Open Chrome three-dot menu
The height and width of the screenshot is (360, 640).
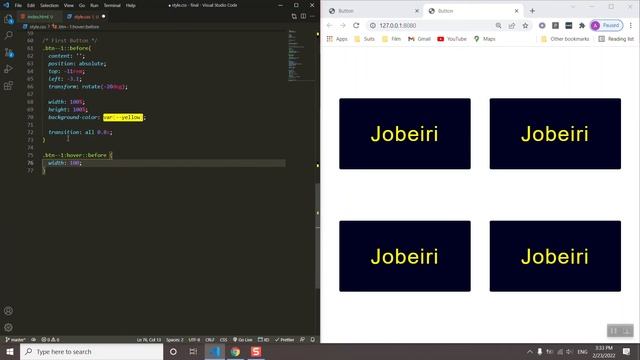(631, 25)
